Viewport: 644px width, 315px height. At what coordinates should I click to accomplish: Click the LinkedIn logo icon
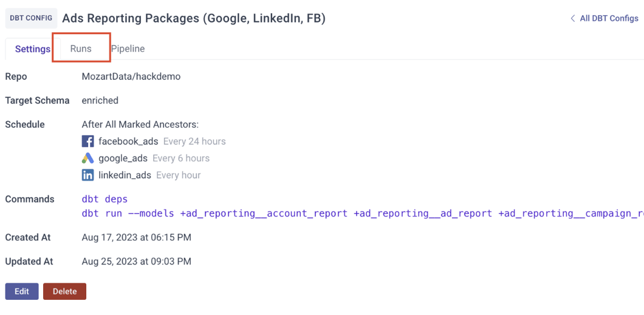88,175
